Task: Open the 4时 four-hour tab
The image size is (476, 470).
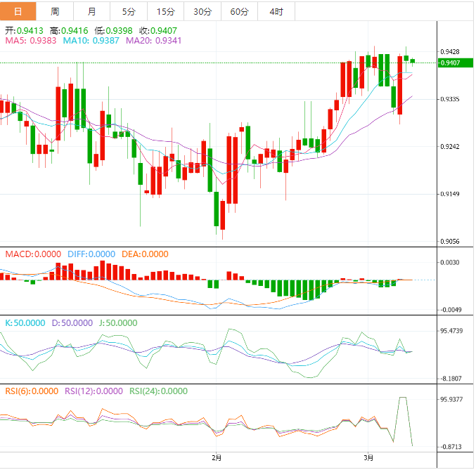Action: [x=276, y=11]
